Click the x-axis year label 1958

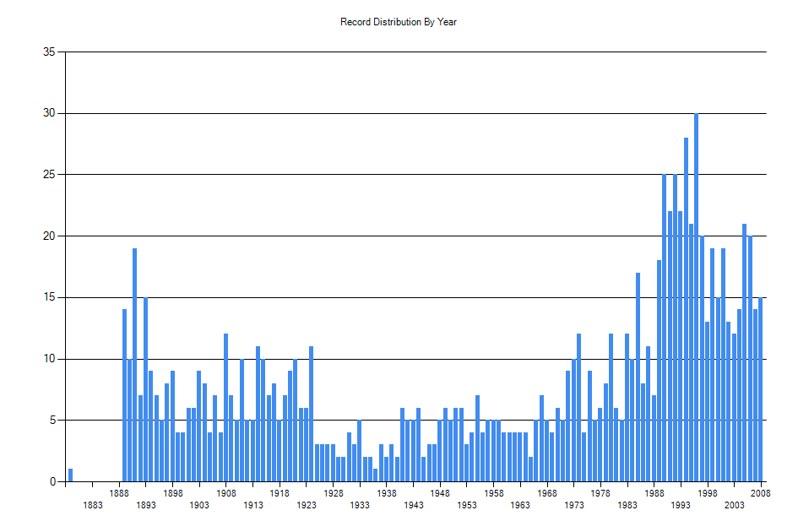point(494,493)
